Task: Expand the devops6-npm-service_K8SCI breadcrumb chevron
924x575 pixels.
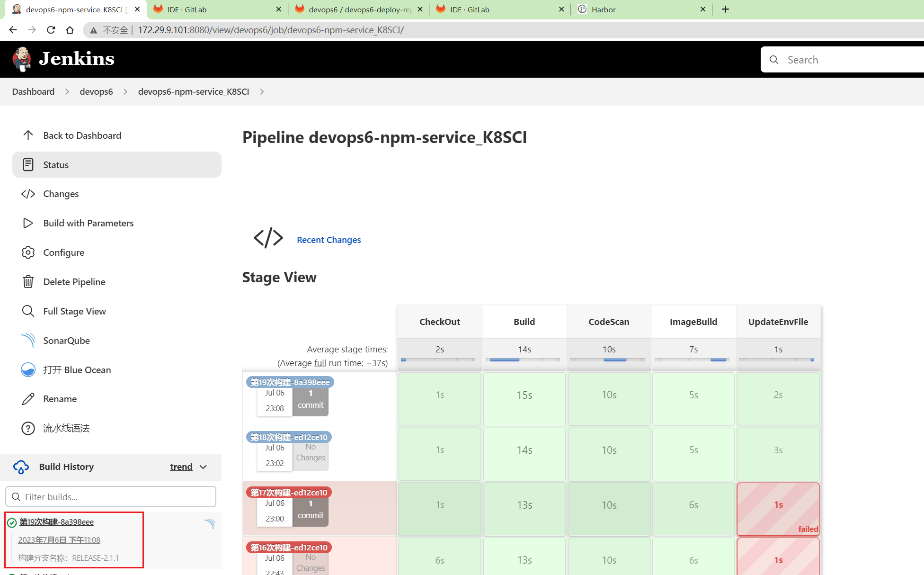Action: coord(262,91)
